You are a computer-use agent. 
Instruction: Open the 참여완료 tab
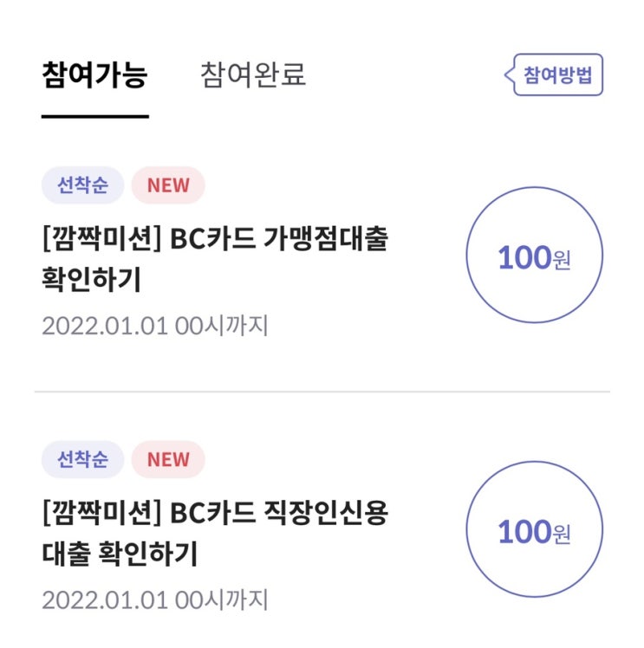click(253, 75)
